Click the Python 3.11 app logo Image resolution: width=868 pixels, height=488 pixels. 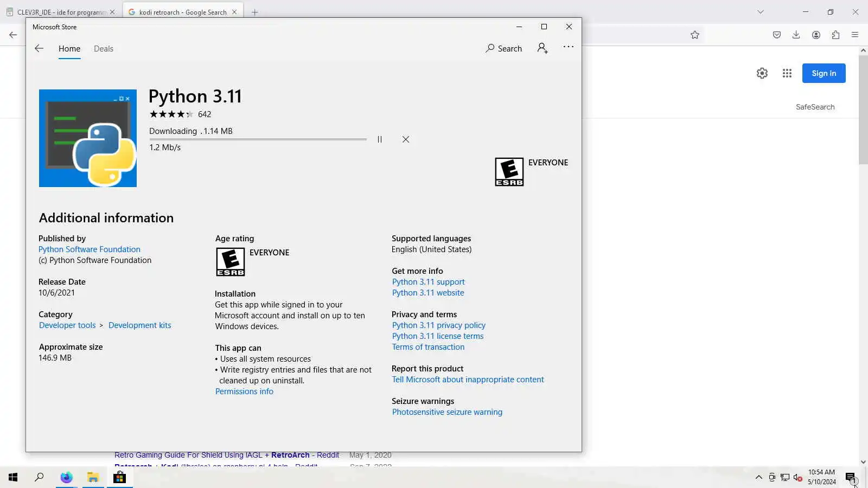pos(88,138)
